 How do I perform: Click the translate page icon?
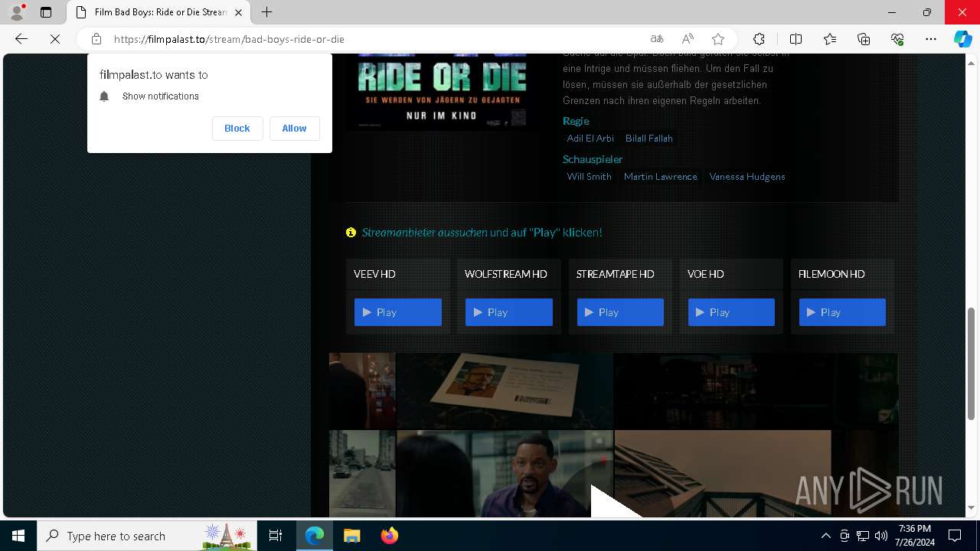(657, 39)
